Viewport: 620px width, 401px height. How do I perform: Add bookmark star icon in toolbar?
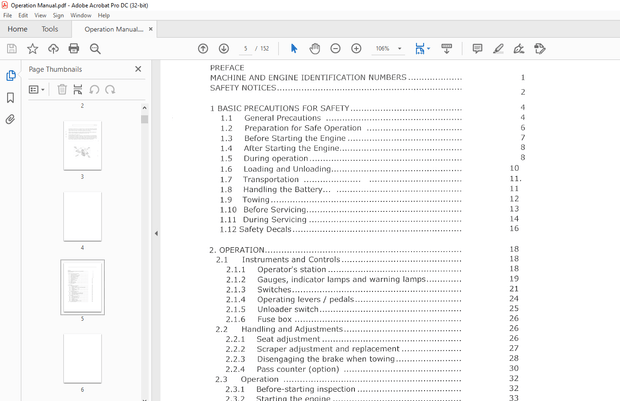click(32, 49)
